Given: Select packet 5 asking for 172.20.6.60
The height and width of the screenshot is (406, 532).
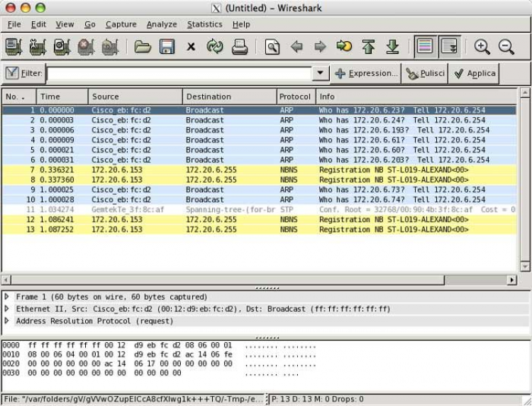Looking at the screenshot, I should [x=259, y=150].
